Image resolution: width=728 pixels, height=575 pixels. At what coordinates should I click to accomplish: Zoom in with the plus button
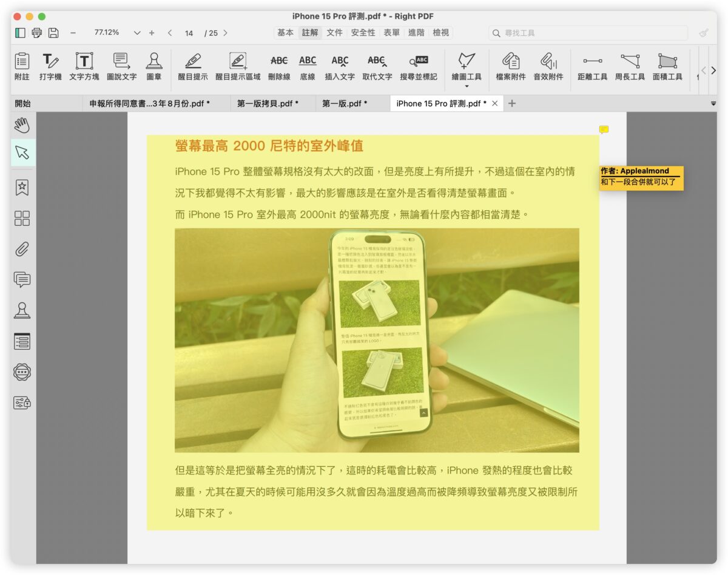tap(152, 33)
